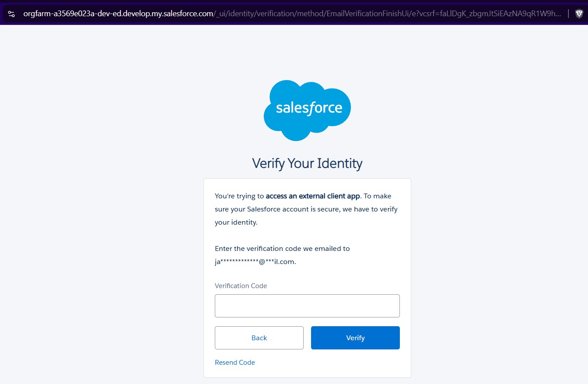Click the Verification Code label
This screenshot has width=588, height=384.
pos(241,285)
